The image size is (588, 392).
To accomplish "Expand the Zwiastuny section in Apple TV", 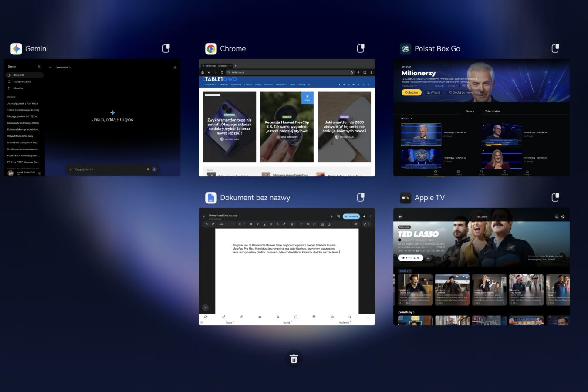I will (x=406, y=312).
